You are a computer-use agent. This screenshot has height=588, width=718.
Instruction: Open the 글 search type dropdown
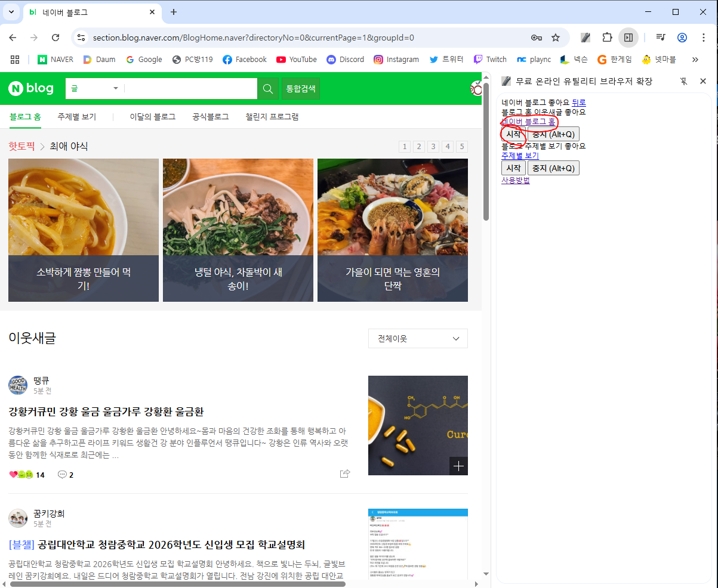tap(94, 89)
